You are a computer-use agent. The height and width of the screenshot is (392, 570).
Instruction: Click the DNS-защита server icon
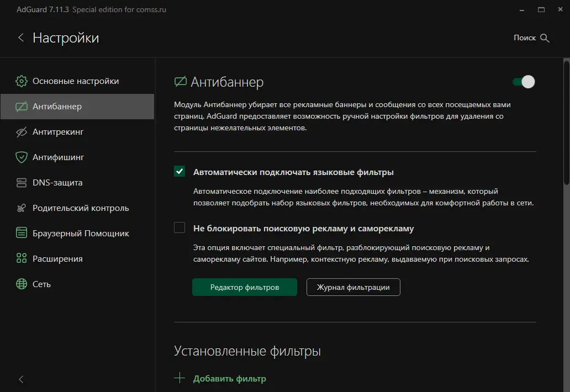click(22, 183)
